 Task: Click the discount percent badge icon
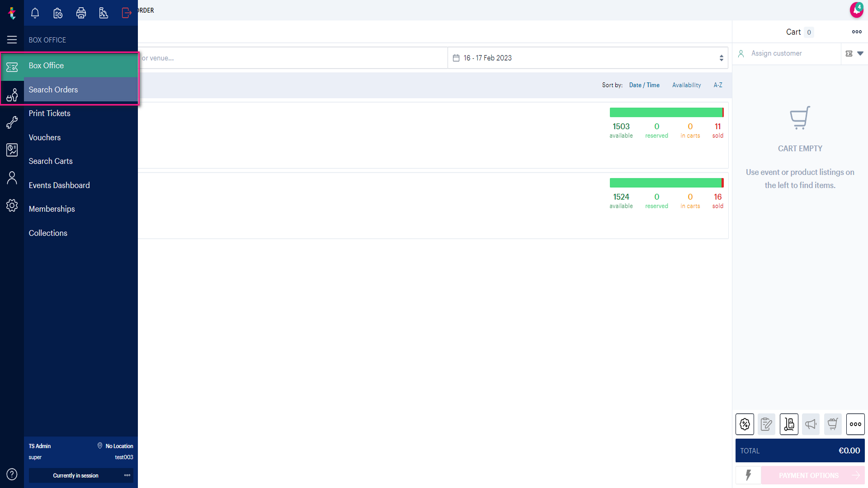(745, 424)
